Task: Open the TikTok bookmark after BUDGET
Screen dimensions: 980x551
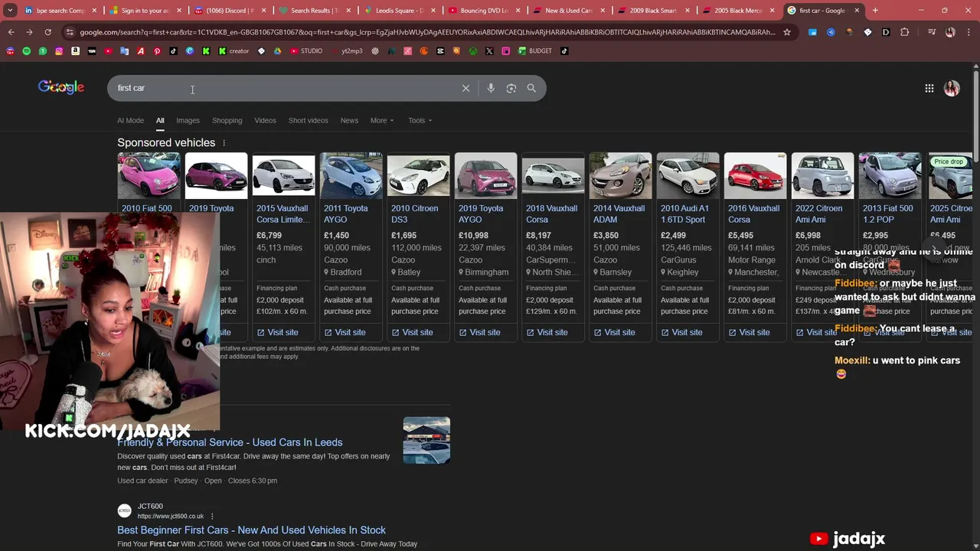Action: [564, 51]
